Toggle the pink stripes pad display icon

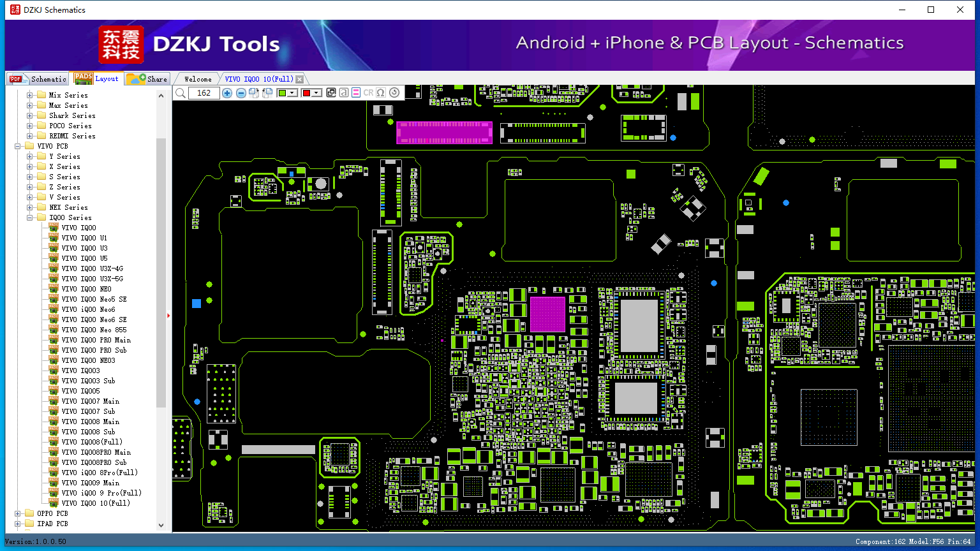(356, 93)
